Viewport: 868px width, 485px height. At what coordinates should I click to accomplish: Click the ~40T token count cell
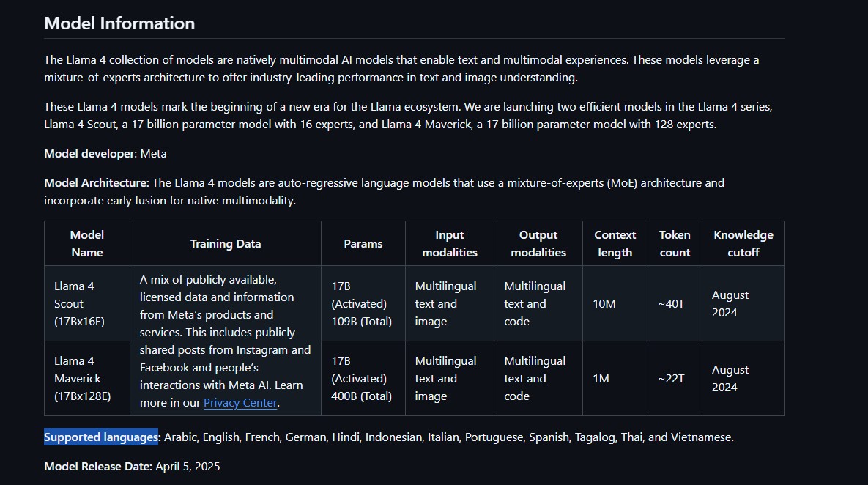(x=675, y=303)
